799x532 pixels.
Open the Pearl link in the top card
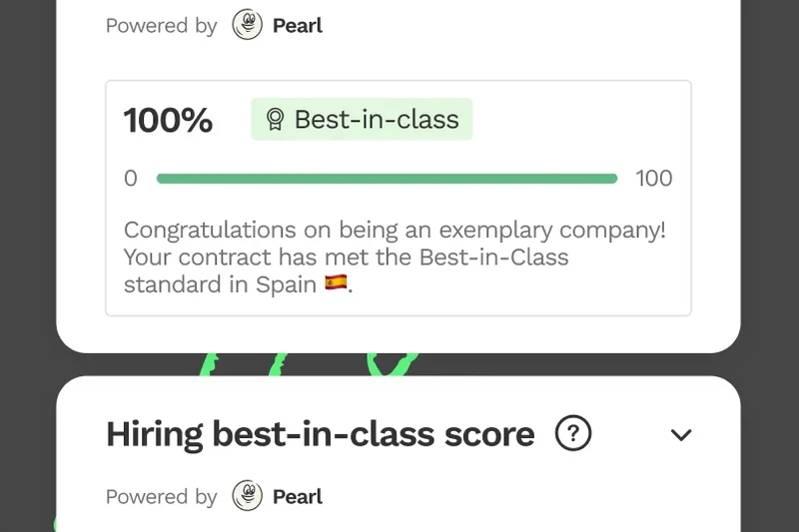tap(298, 26)
